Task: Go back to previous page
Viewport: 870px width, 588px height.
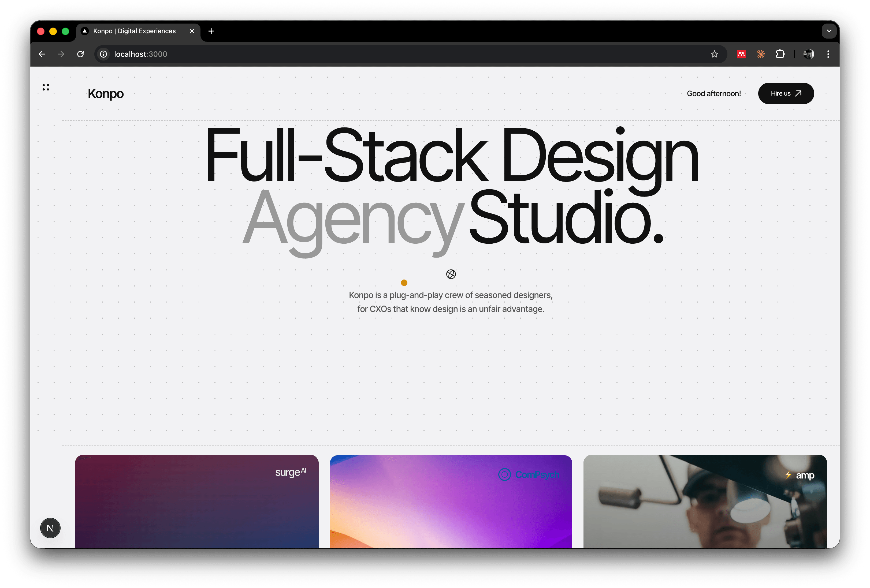Action: [x=42, y=54]
